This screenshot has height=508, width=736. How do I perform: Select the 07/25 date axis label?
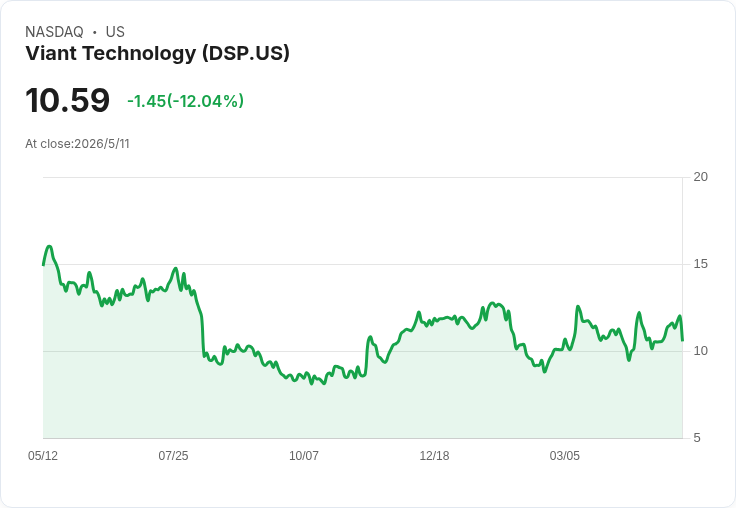point(173,456)
